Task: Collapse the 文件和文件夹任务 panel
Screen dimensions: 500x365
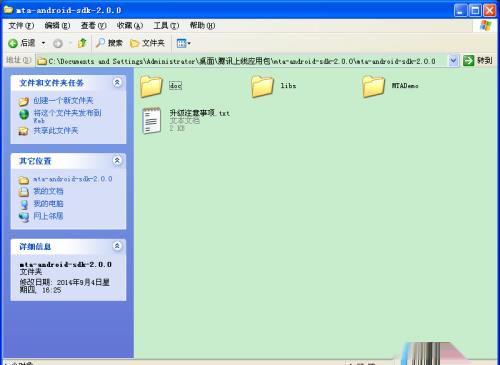Action: tap(117, 82)
